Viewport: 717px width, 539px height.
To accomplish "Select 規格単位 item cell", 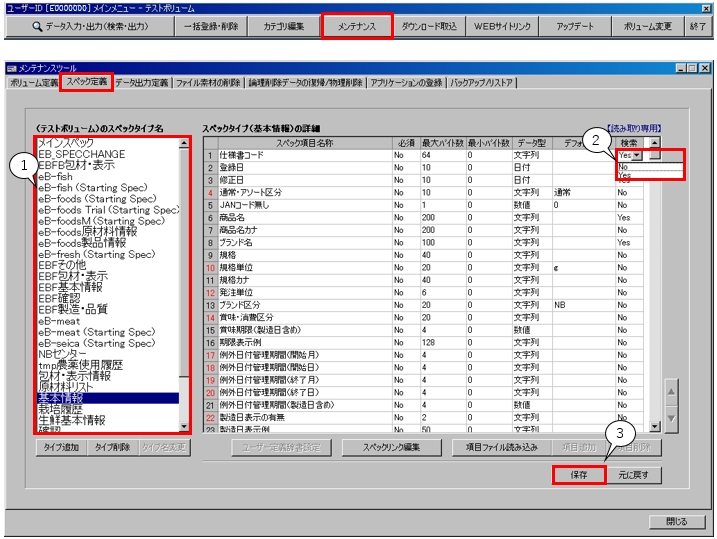I will 305,267.
